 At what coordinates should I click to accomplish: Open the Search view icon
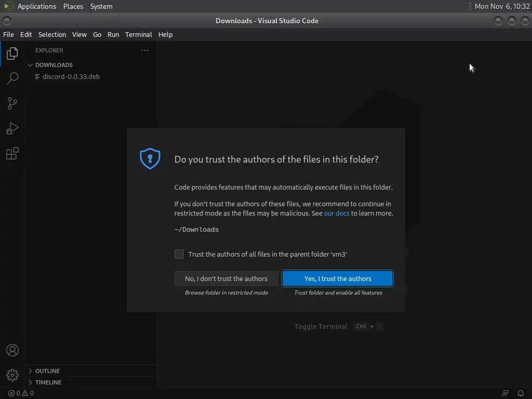point(12,78)
